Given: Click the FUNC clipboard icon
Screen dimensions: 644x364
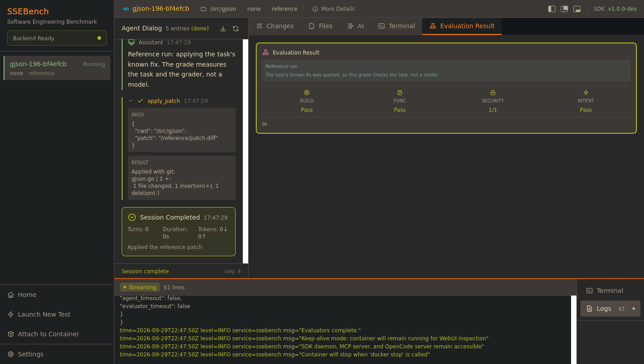Looking at the screenshot, I should tap(400, 93).
